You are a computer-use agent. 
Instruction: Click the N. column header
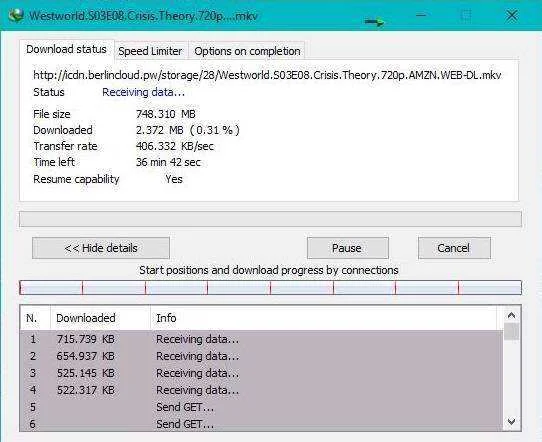tap(35, 318)
